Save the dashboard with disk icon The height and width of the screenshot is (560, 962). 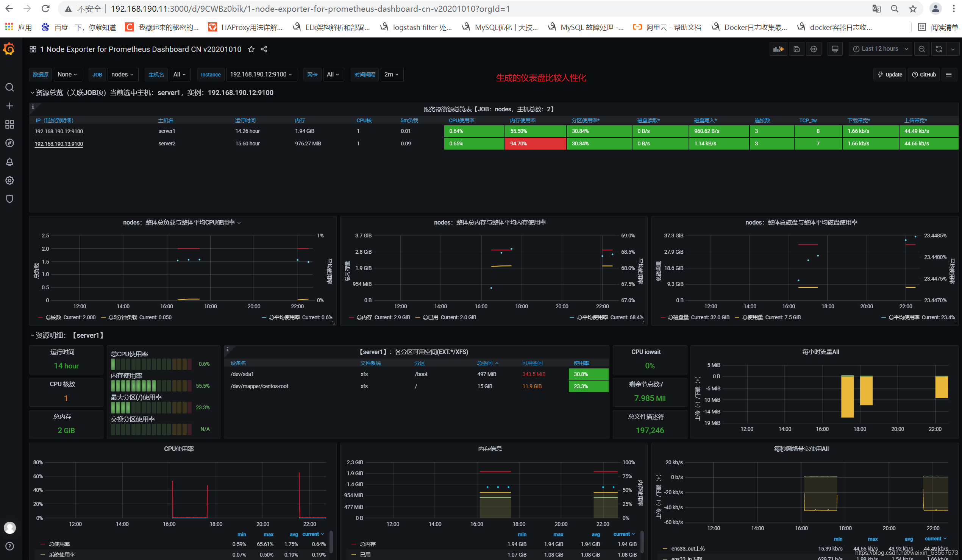(x=796, y=49)
